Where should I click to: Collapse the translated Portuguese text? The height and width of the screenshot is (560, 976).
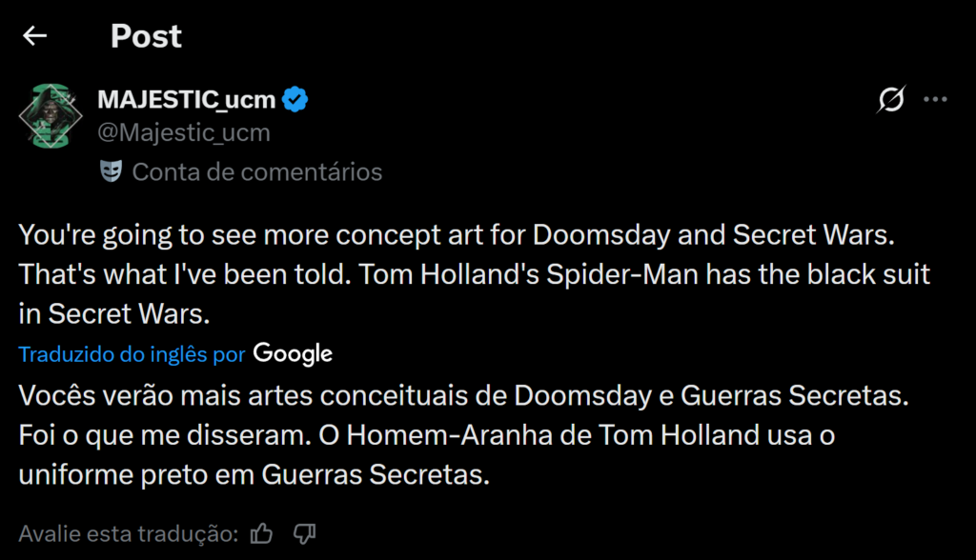point(132,353)
